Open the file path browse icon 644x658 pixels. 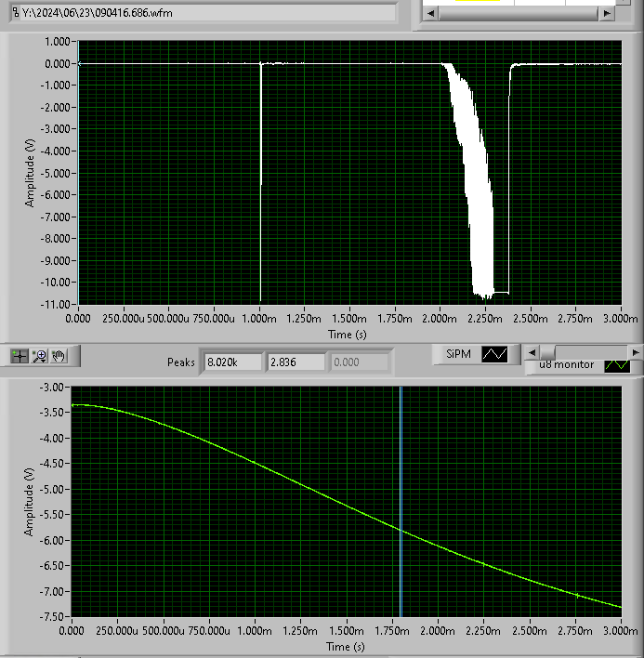point(16,13)
